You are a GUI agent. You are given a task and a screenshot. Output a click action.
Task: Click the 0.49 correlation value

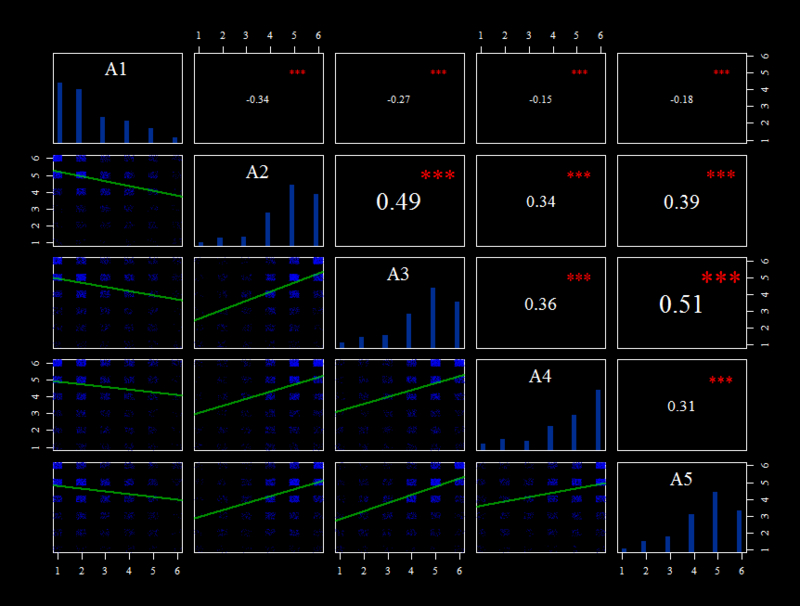pos(398,201)
